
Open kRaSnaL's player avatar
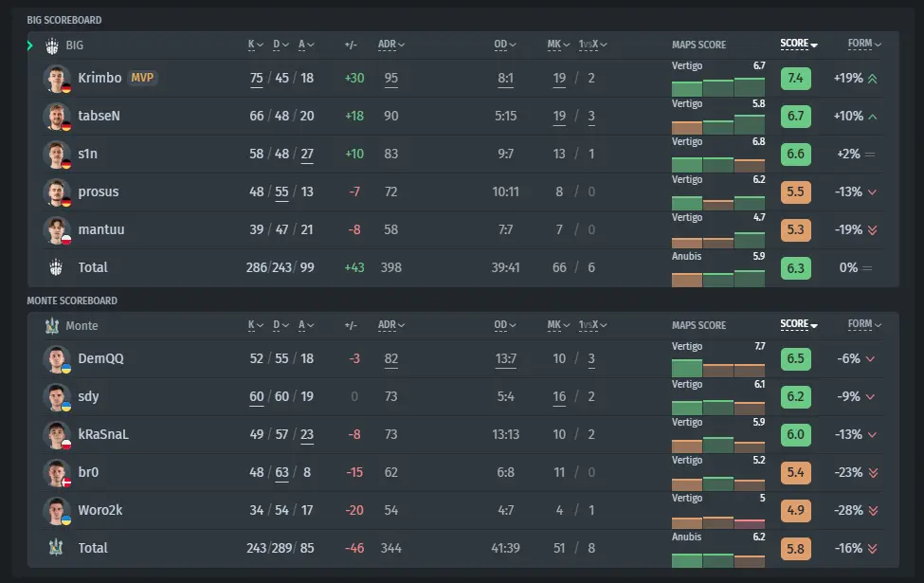(x=57, y=435)
